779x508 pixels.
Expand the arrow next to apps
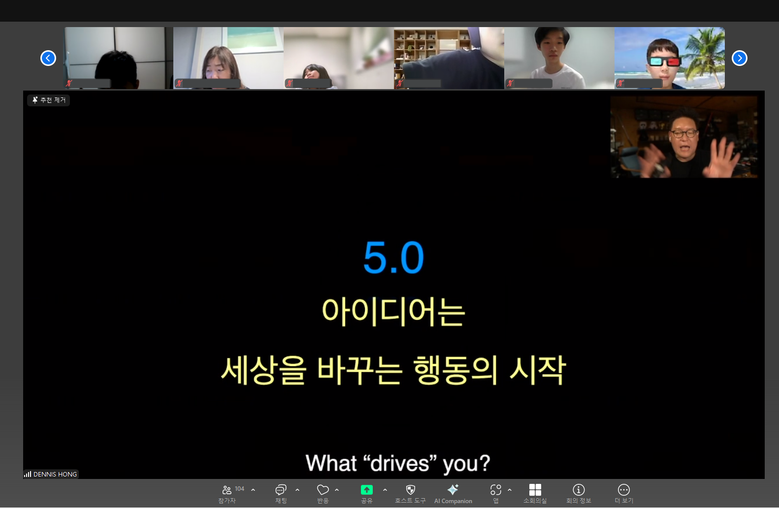pos(509,490)
